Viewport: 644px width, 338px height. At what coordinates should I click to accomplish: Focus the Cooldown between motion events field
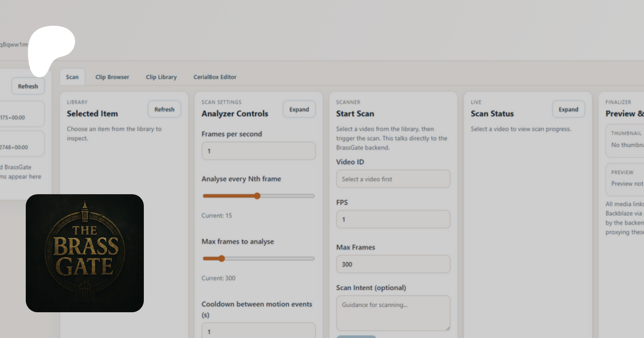(258, 331)
